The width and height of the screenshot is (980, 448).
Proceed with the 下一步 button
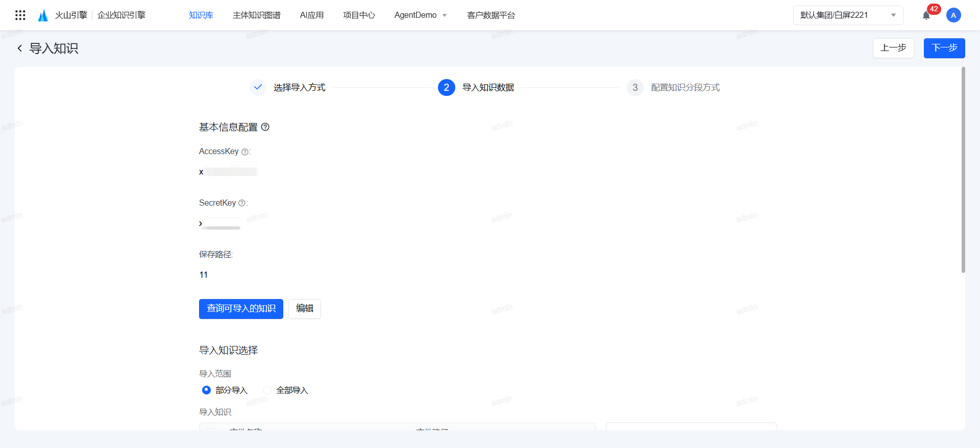[x=944, y=48]
